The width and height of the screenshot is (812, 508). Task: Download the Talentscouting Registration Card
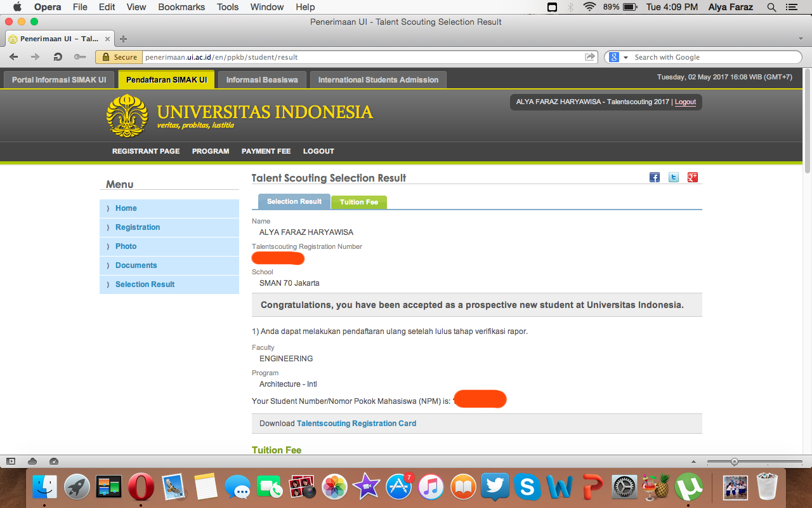(x=356, y=423)
